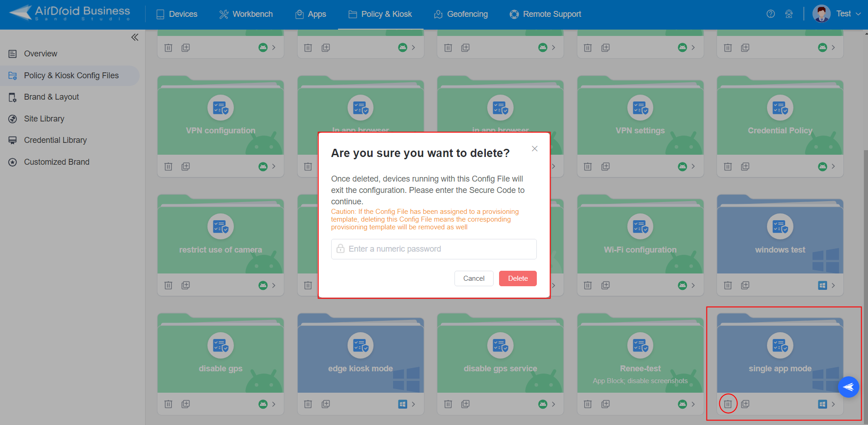Select the Policy & Kiosk Config Files sidebar item
This screenshot has height=425, width=868.
(x=71, y=75)
